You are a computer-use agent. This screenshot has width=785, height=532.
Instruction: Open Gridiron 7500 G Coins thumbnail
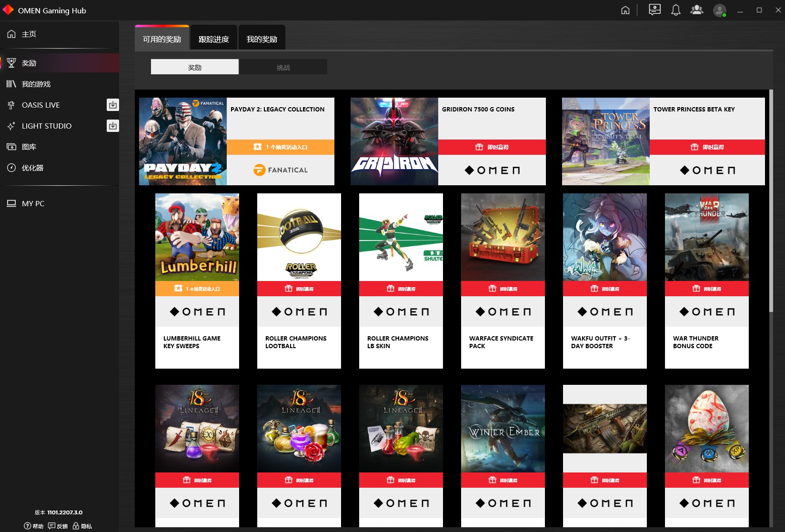[394, 141]
